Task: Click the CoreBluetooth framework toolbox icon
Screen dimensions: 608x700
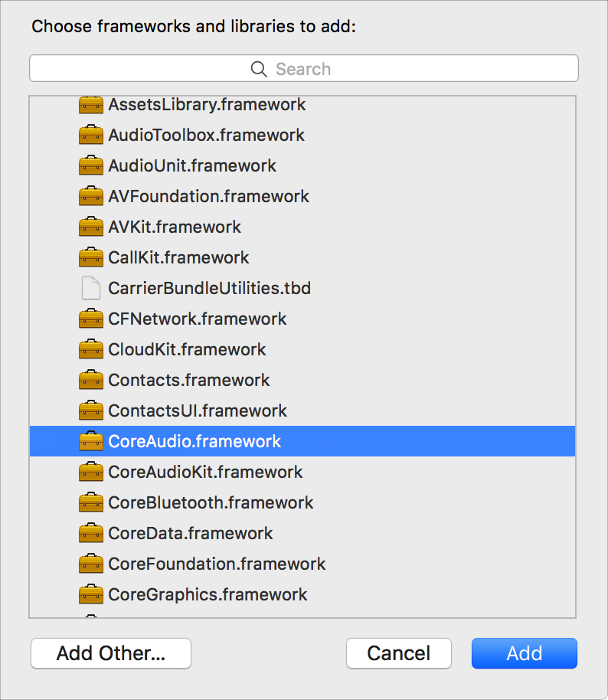Action: (x=90, y=502)
